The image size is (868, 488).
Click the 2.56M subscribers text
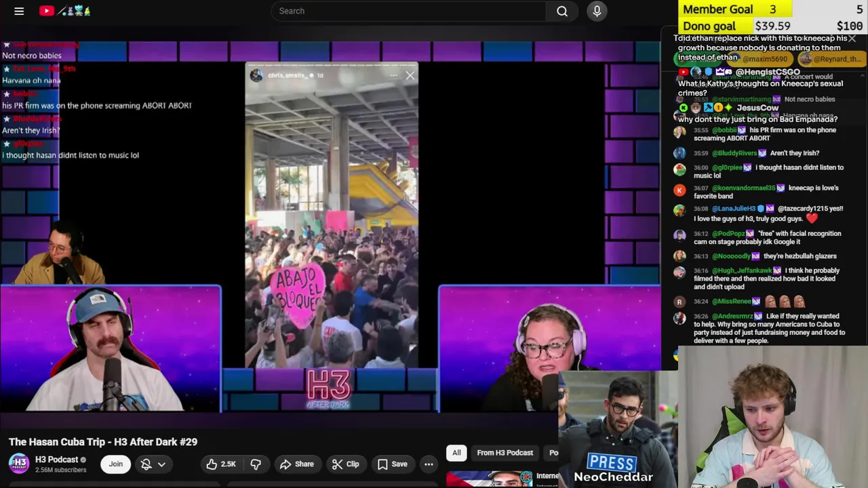pyautogui.click(x=60, y=470)
